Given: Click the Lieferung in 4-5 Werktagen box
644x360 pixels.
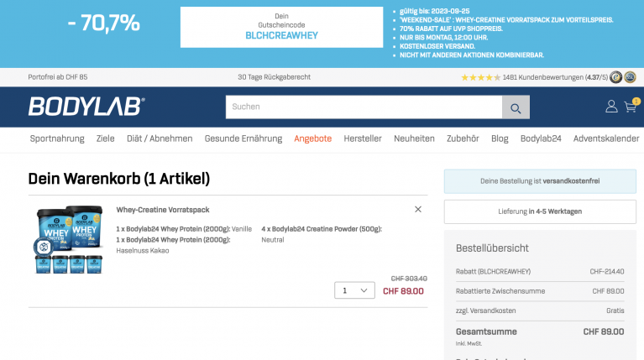Looking at the screenshot, I should 540,211.
